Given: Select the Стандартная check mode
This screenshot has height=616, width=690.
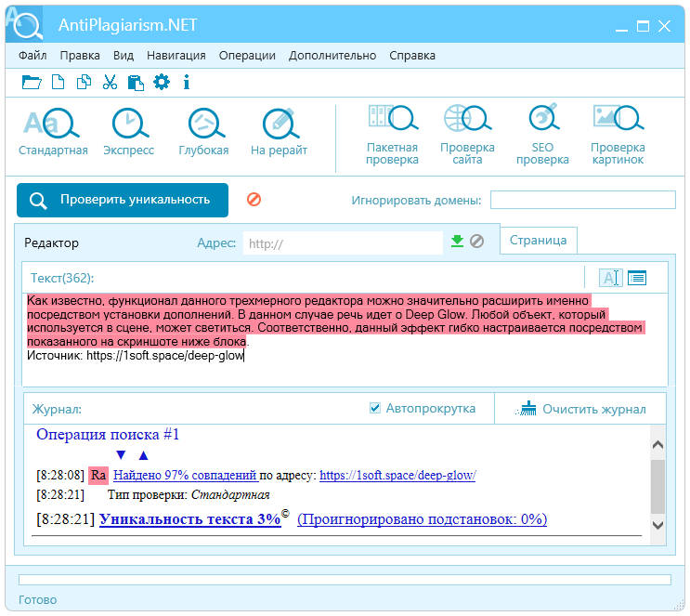Looking at the screenshot, I should point(53,132).
